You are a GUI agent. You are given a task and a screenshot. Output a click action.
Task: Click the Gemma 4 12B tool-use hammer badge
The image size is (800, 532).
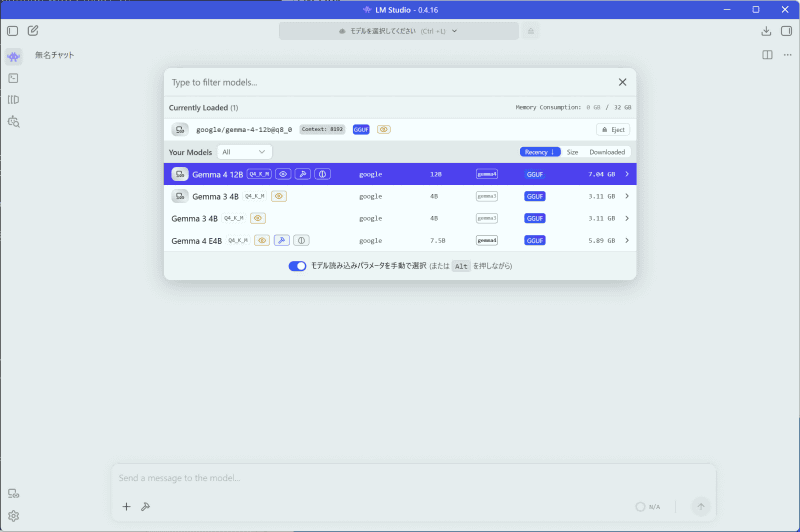click(303, 174)
